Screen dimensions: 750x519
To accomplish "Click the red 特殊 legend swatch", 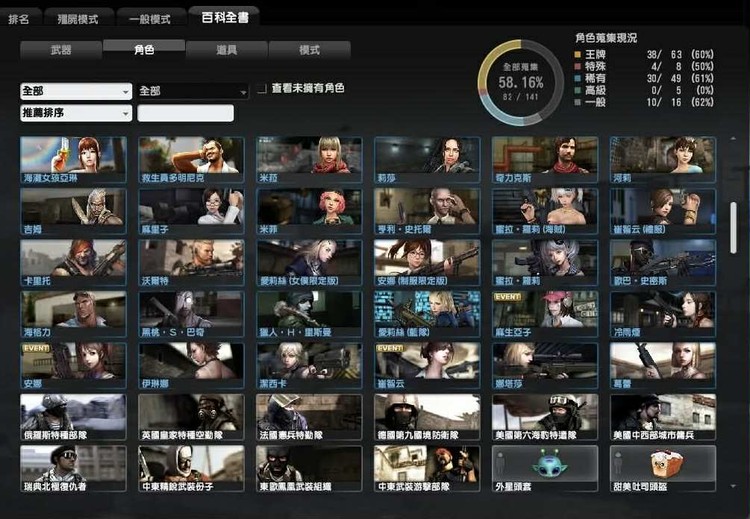I will [x=578, y=66].
